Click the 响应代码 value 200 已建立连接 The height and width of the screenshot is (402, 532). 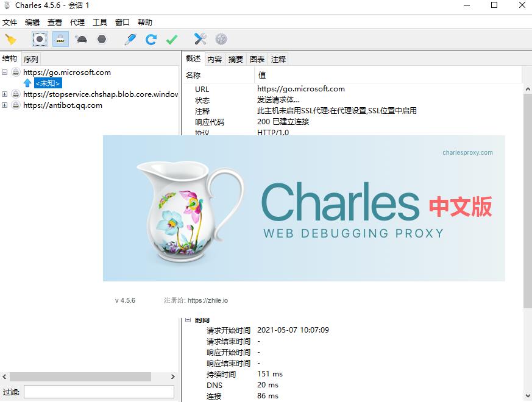283,122
